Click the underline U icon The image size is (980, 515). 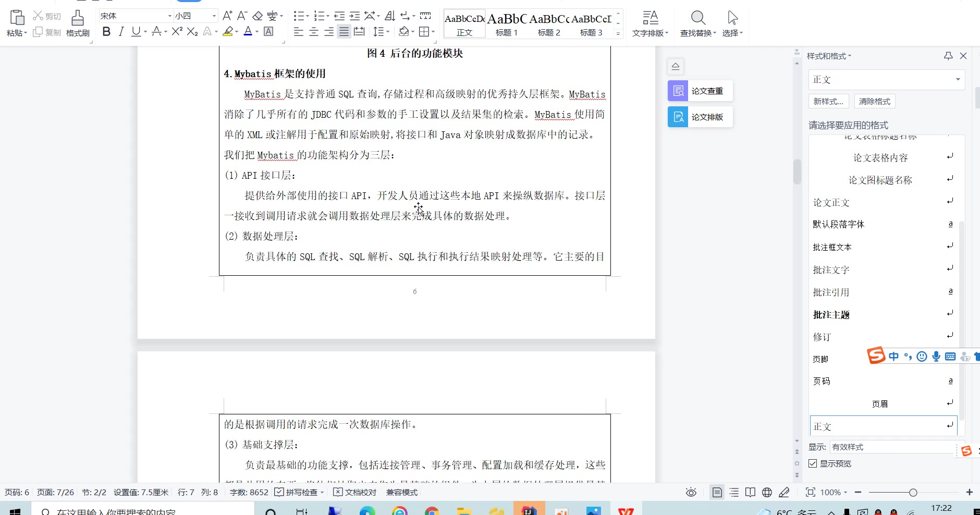tap(136, 32)
